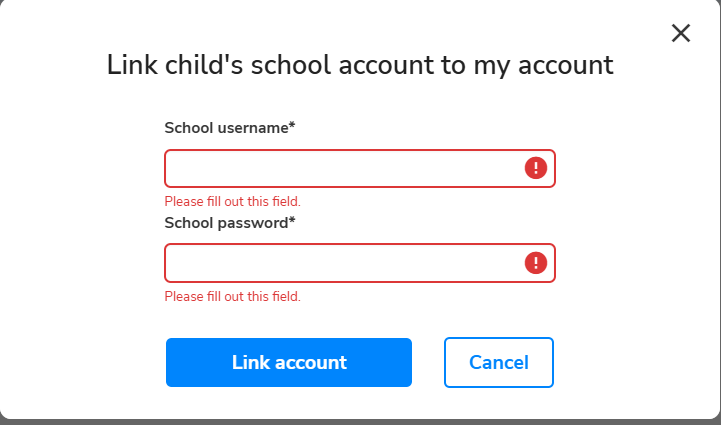Screen dimensions: 721x425
Task: Dismiss the dialog using the outlined Cancel button
Action: [498, 362]
